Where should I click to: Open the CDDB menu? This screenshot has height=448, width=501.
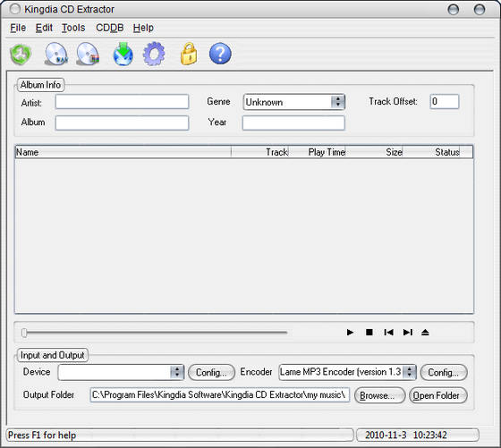coord(109,28)
